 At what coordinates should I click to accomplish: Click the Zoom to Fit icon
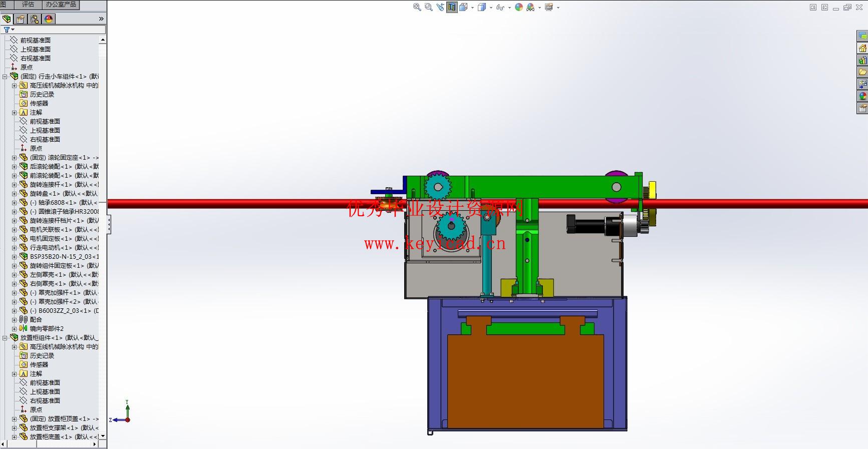tap(417, 7)
